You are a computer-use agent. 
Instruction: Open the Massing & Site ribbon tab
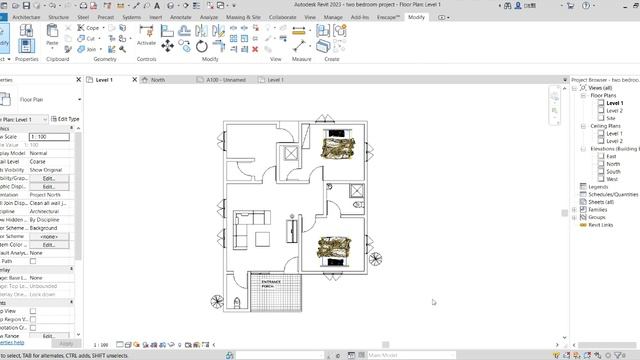pyautogui.click(x=243, y=17)
